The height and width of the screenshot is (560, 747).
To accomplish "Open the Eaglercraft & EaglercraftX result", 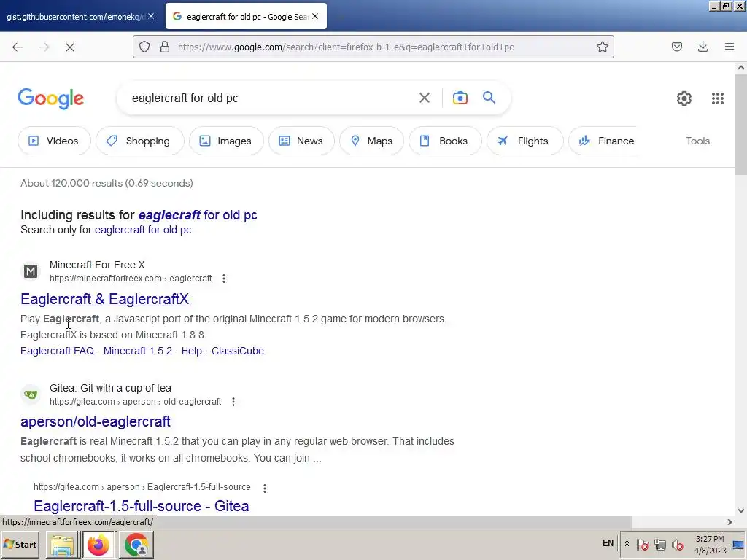I will [105, 299].
